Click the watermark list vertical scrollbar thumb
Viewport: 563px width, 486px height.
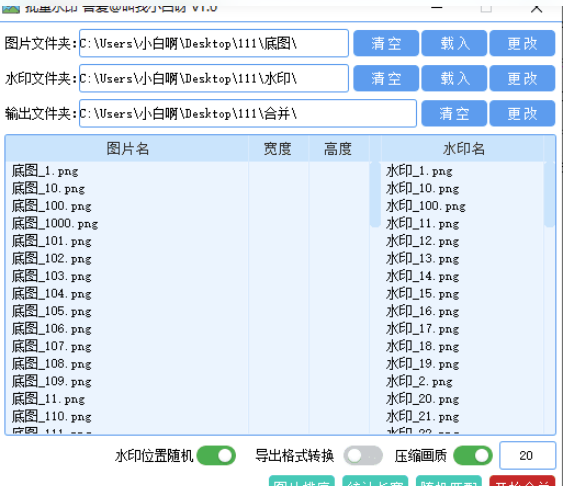549,195
